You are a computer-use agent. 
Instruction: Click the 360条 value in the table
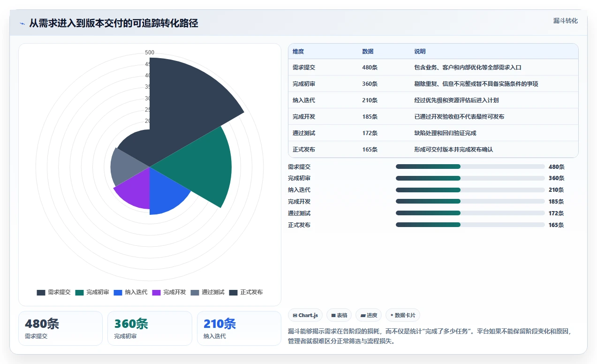(370, 84)
